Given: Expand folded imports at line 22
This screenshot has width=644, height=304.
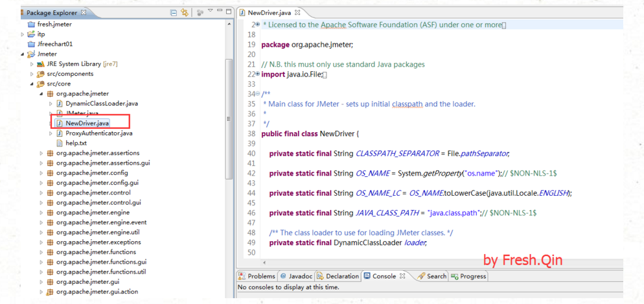Looking at the screenshot, I should [258, 74].
